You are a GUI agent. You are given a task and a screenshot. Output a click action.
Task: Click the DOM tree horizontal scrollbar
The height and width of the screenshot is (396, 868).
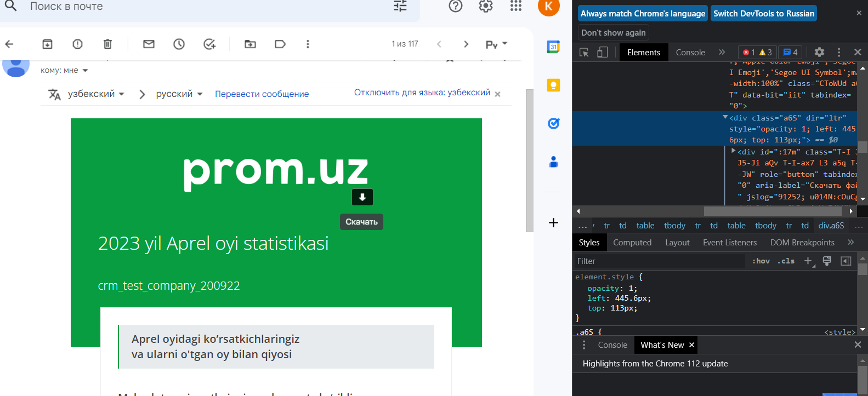pyautogui.click(x=773, y=211)
